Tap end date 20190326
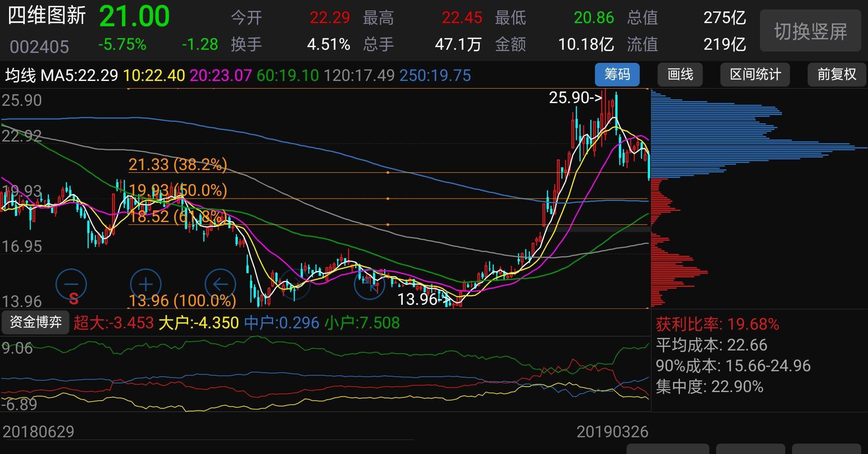This screenshot has height=454, width=868. coord(613,432)
